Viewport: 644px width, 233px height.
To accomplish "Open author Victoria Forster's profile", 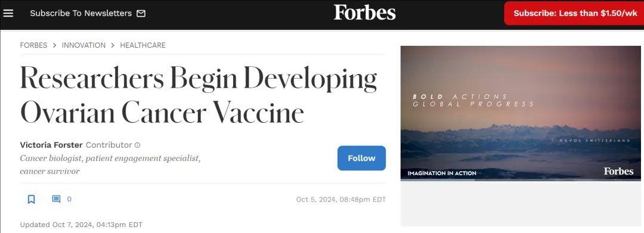I will tap(51, 145).
